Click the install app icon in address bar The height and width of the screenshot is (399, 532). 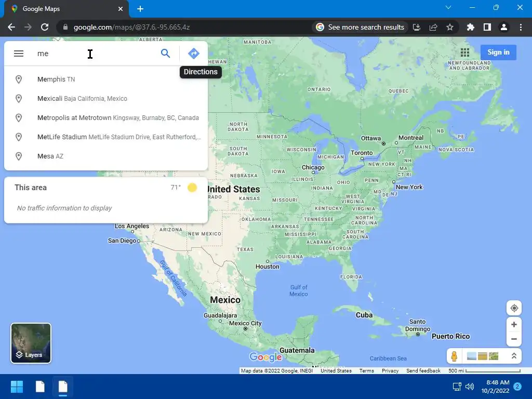(x=417, y=27)
